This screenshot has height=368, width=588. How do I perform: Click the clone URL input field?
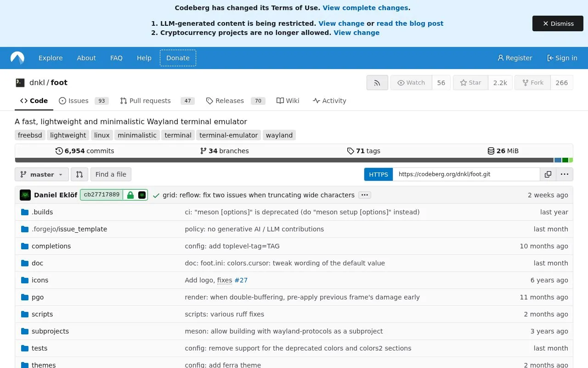tap(466, 174)
